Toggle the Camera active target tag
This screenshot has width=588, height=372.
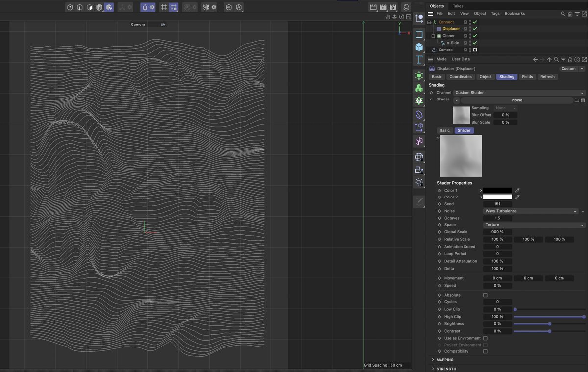pos(475,50)
